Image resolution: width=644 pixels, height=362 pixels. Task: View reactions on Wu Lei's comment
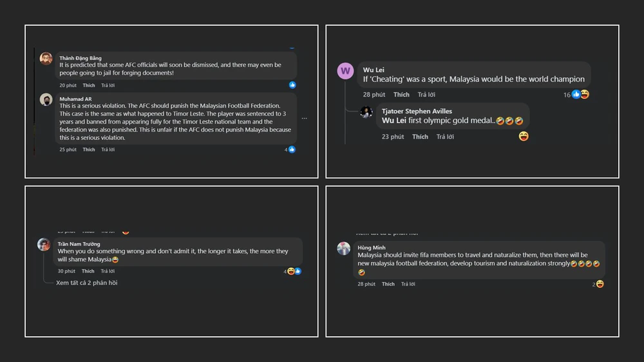(580, 95)
